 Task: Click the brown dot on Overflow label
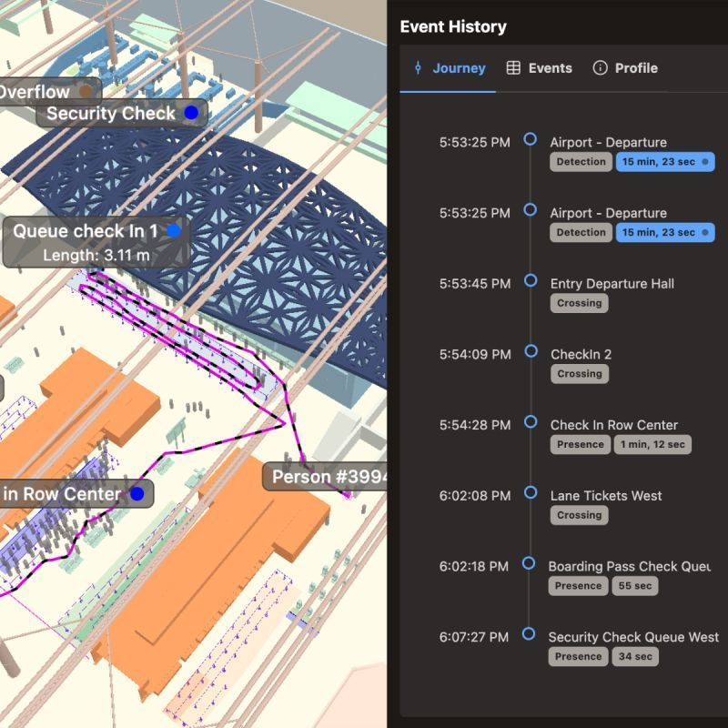click(86, 91)
